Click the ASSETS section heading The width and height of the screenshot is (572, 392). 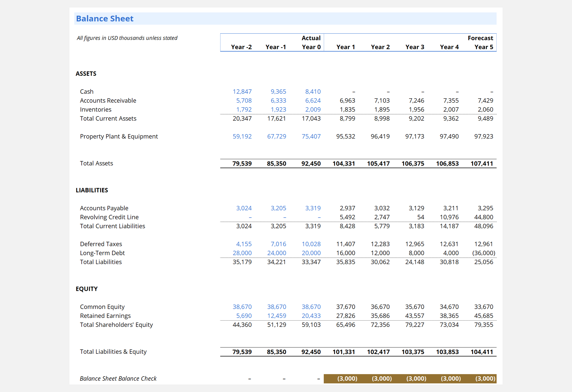coord(86,74)
